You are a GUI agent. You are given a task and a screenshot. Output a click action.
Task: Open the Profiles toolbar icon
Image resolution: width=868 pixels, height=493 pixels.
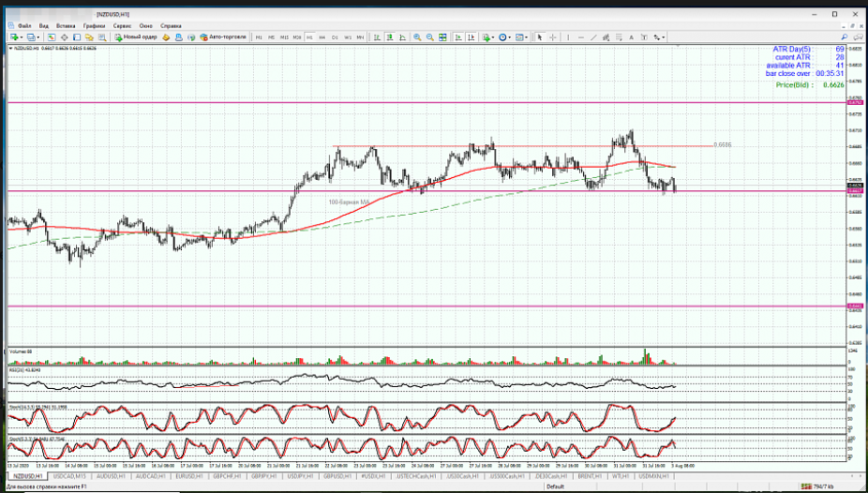coord(31,37)
